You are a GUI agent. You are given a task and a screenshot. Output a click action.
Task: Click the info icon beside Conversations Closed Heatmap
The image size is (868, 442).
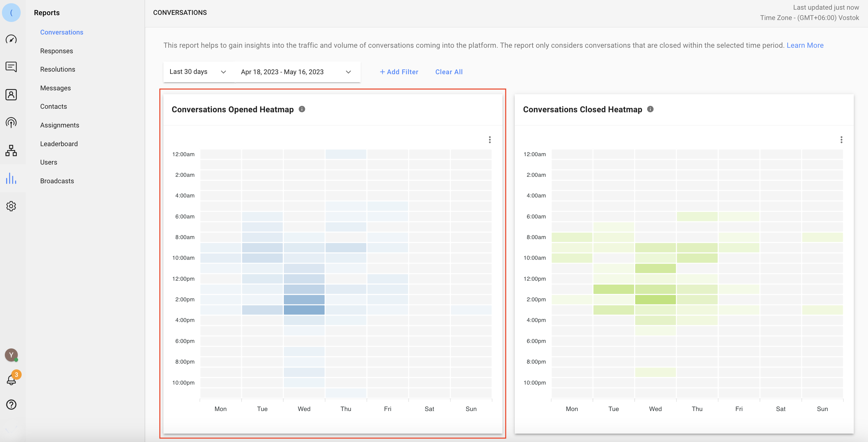(650, 109)
